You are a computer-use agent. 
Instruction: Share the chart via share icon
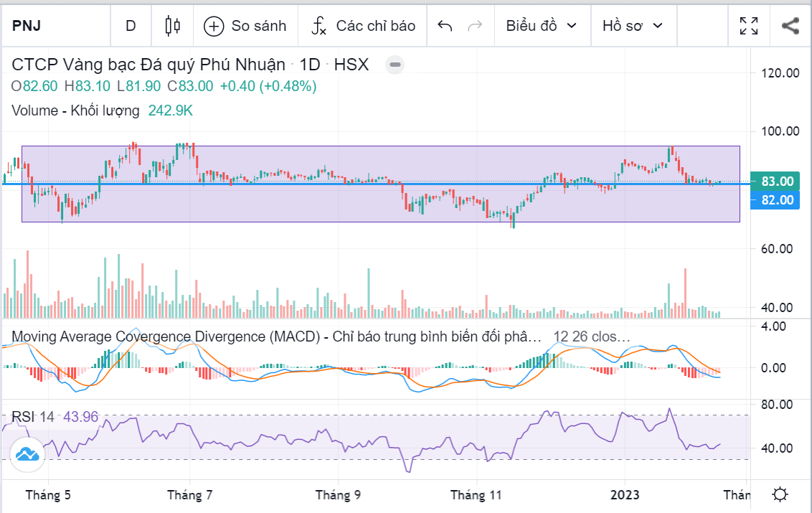coord(790,26)
